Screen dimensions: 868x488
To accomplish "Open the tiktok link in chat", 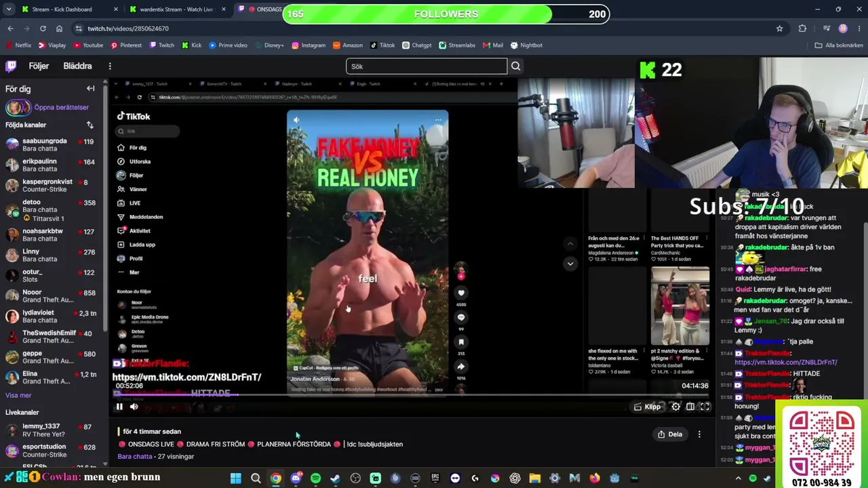I will point(786,363).
